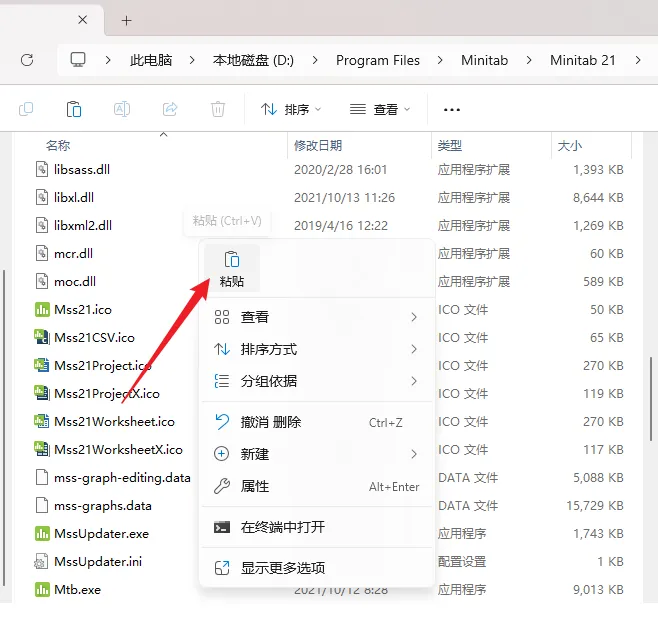Close the current Explorer tab
The image size is (658, 619).
83,20
